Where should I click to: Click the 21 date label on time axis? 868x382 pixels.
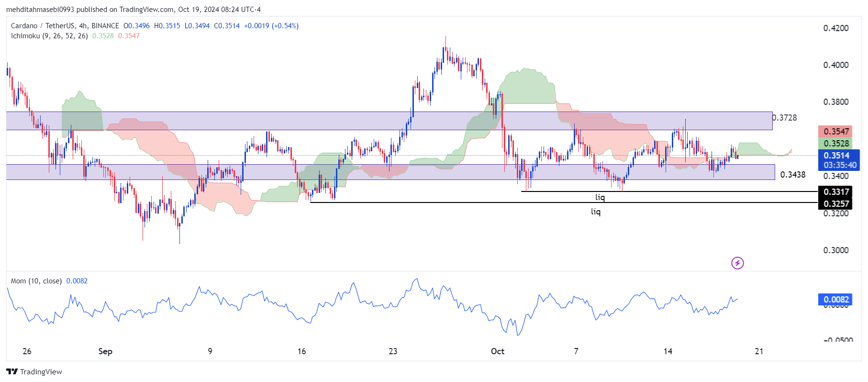(759, 351)
